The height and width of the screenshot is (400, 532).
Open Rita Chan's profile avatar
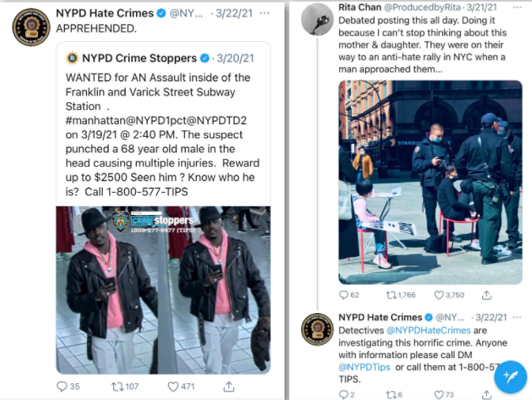(x=317, y=20)
